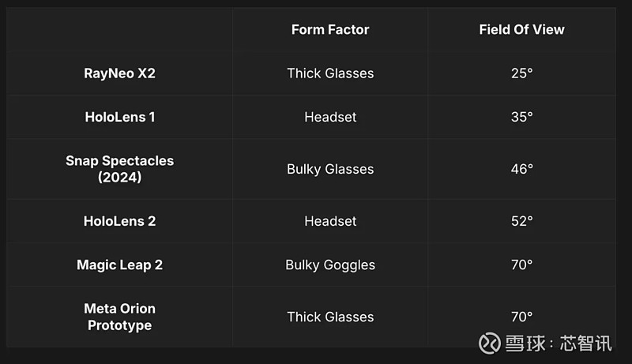Click the Magic Leap 2 row label
632x364 pixels.
[119, 265]
